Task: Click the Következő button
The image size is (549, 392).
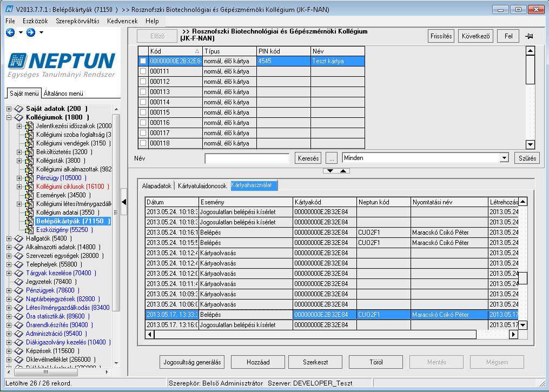Action: click(475, 36)
